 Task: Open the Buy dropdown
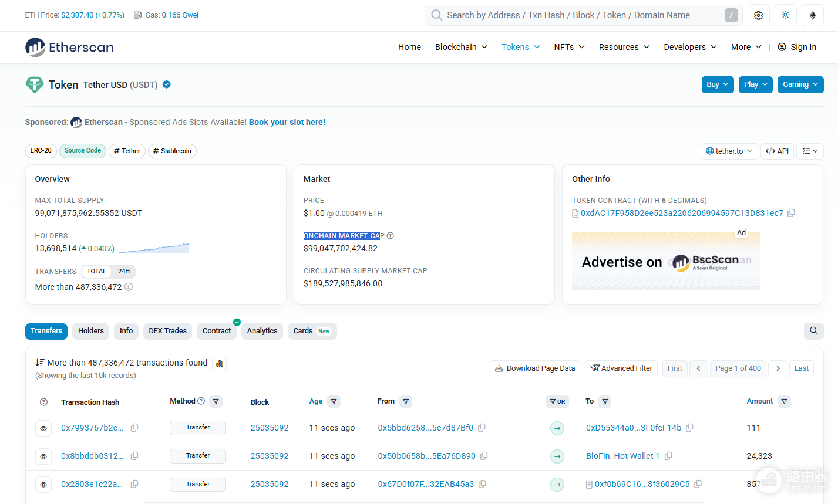[718, 84]
